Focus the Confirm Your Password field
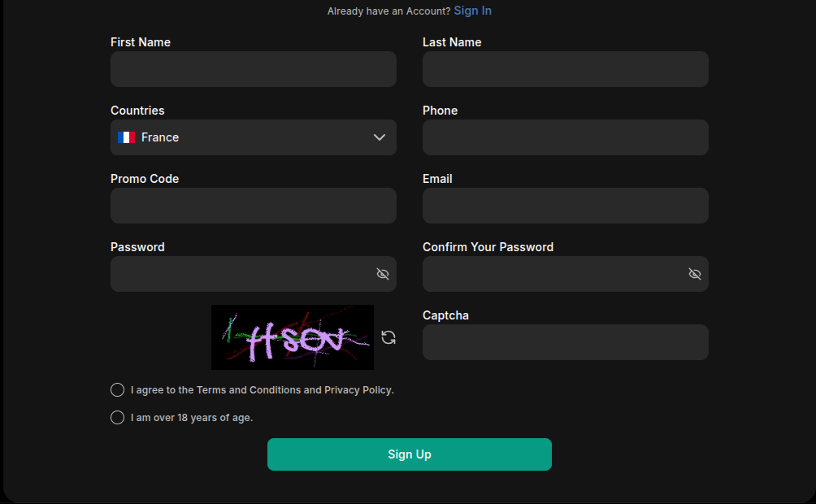 [553, 274]
